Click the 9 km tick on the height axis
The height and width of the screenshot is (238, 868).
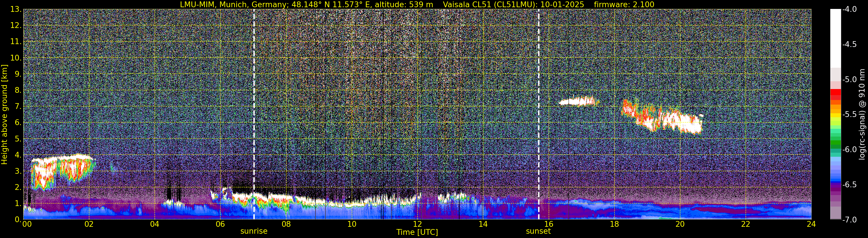(x=18, y=74)
